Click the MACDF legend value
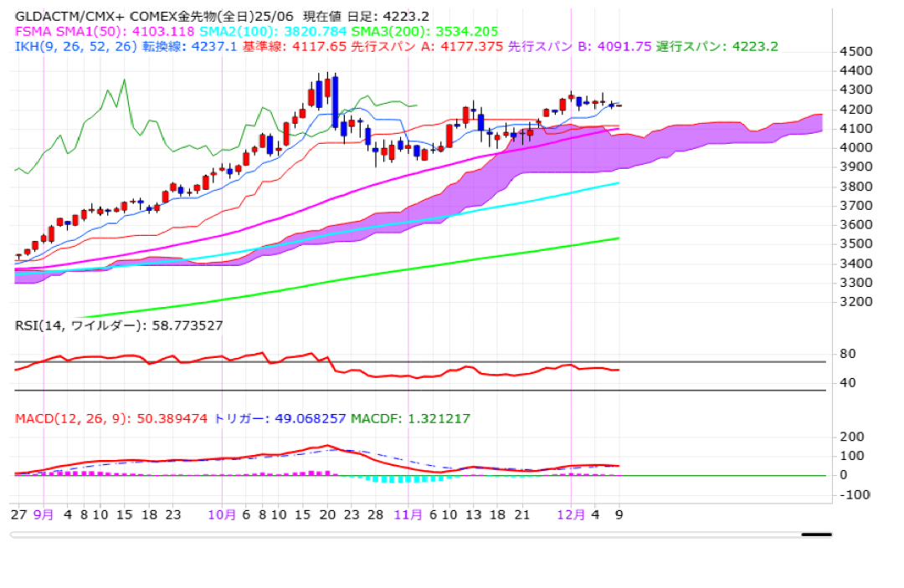 pos(439,418)
